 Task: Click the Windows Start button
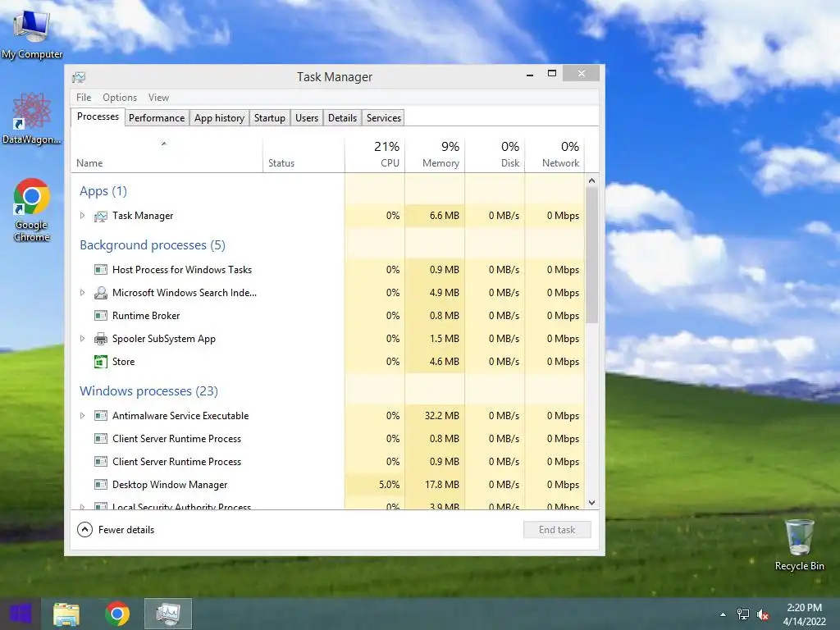(x=21, y=614)
